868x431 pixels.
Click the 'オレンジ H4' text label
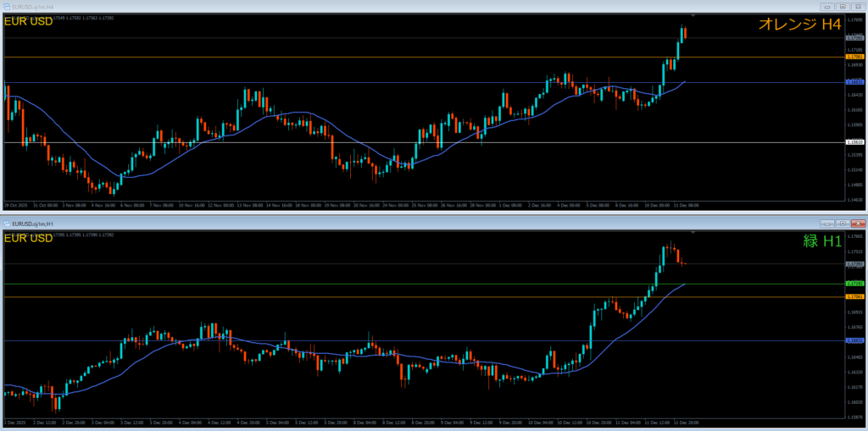(798, 25)
